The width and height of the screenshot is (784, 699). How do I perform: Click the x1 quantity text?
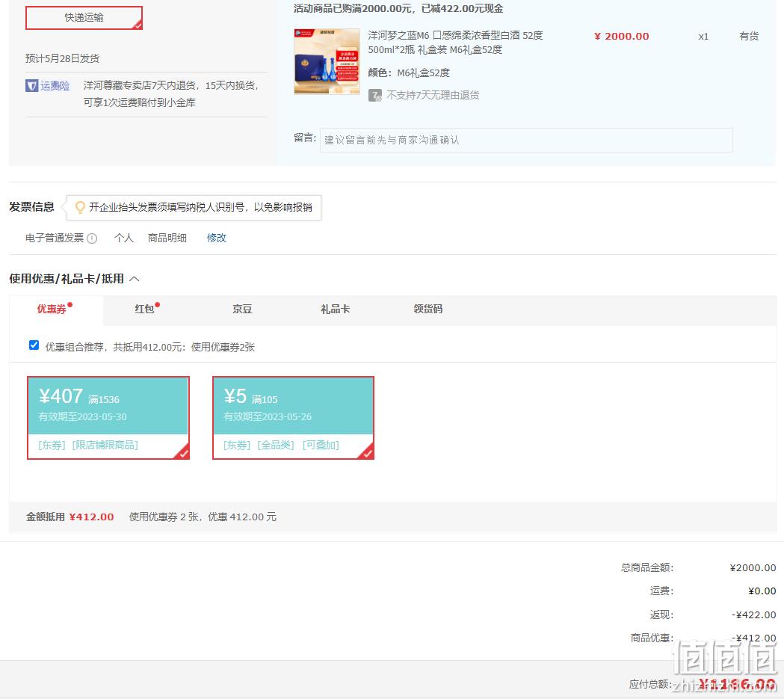[x=703, y=37]
